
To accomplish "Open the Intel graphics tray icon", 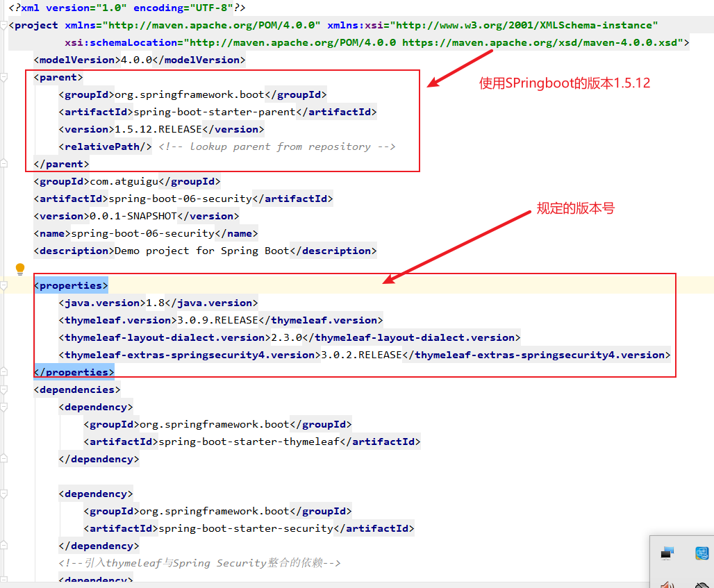I will pos(701,553).
